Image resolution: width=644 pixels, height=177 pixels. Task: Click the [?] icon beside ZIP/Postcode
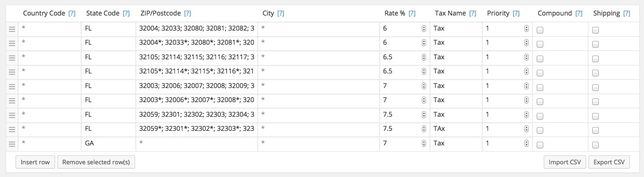(x=187, y=14)
